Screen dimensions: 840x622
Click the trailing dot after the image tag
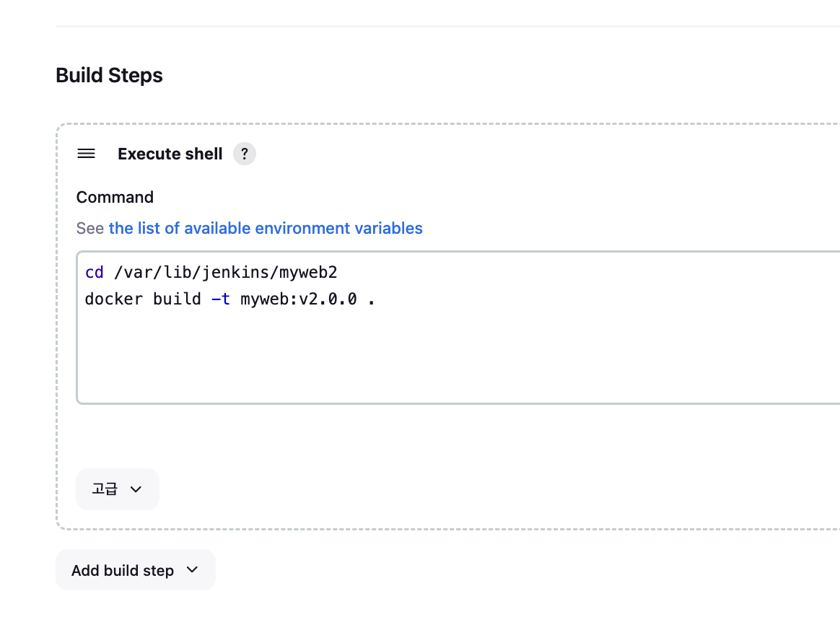[x=372, y=300]
